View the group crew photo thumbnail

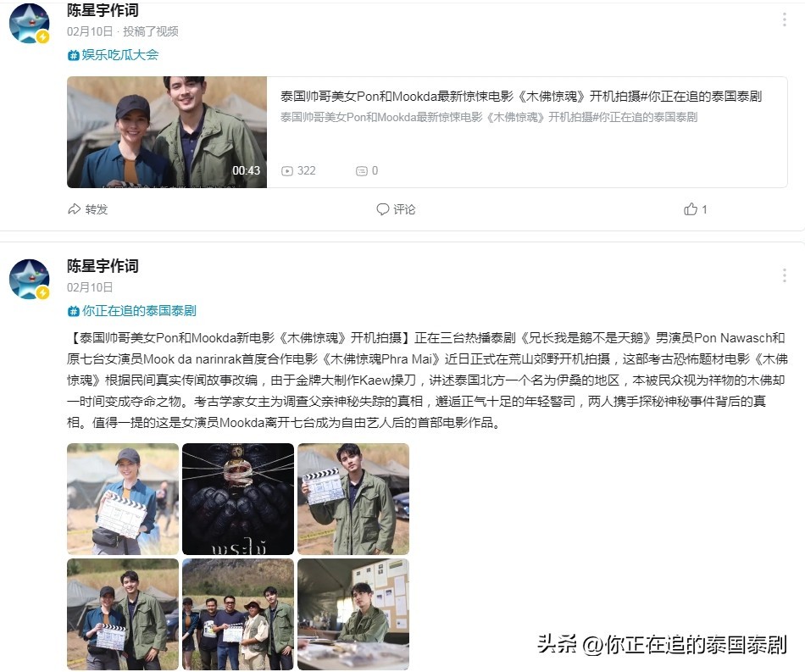click(x=238, y=614)
